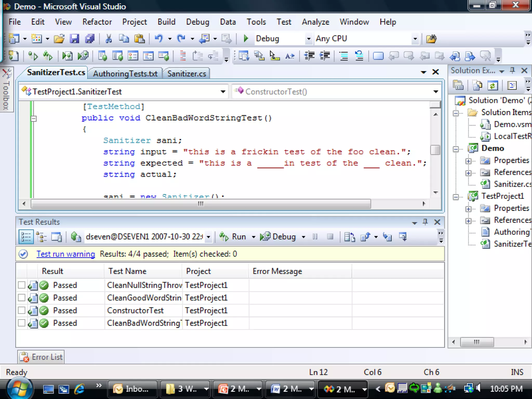
Task: Click the Paste clipboard icon
Action: [x=139, y=39]
